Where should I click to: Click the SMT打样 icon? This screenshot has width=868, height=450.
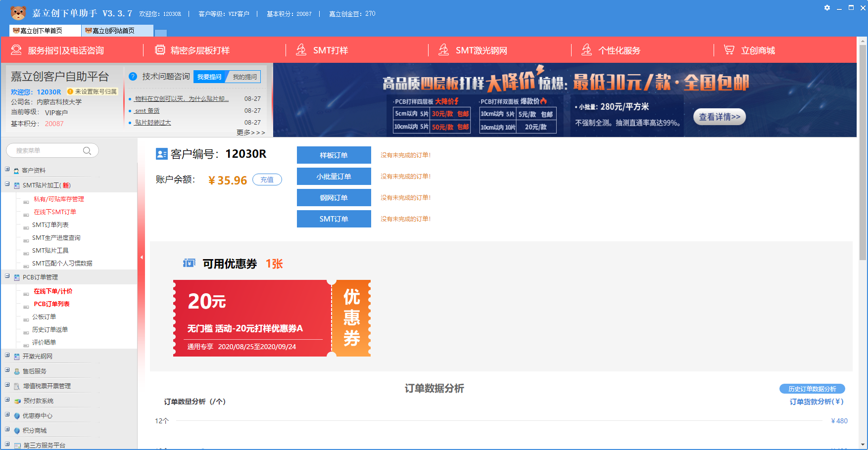(301, 49)
